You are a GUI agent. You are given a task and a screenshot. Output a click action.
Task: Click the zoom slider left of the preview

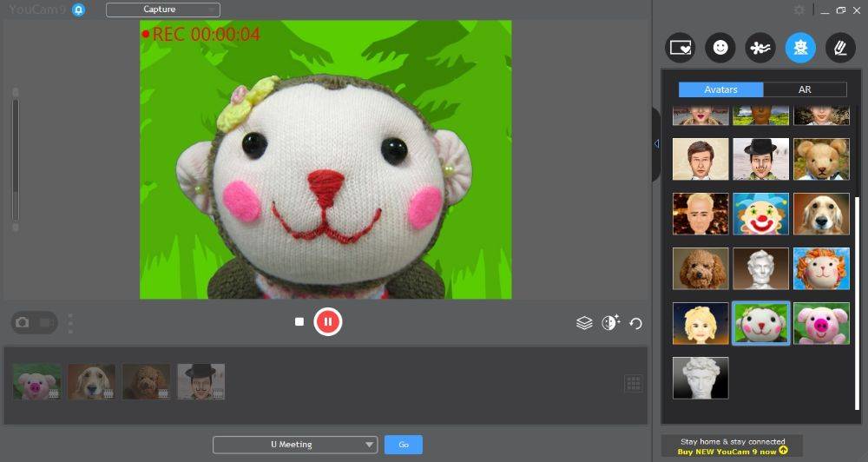15,159
